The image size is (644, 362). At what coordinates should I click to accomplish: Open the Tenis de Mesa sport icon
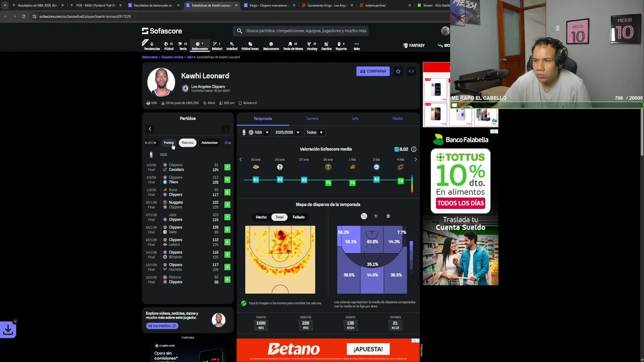(x=293, y=46)
